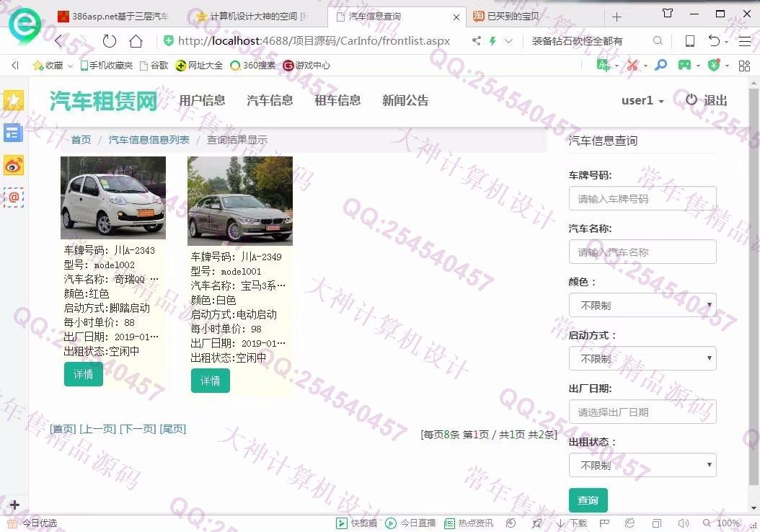Expand the 启动方式 dropdown
The height and width of the screenshot is (532, 760).
click(x=642, y=358)
